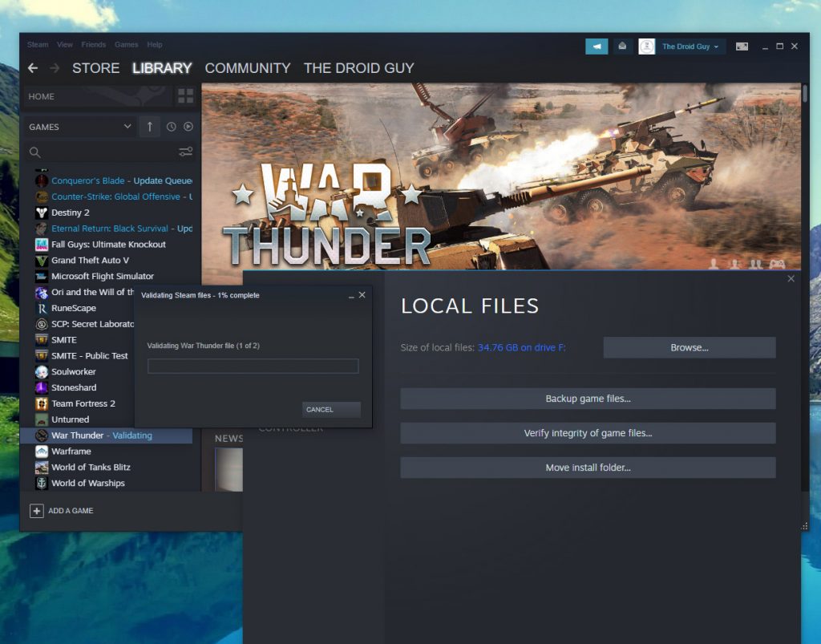This screenshot has height=644, width=821.
Task: Switch to the STORE tab
Action: (x=96, y=68)
